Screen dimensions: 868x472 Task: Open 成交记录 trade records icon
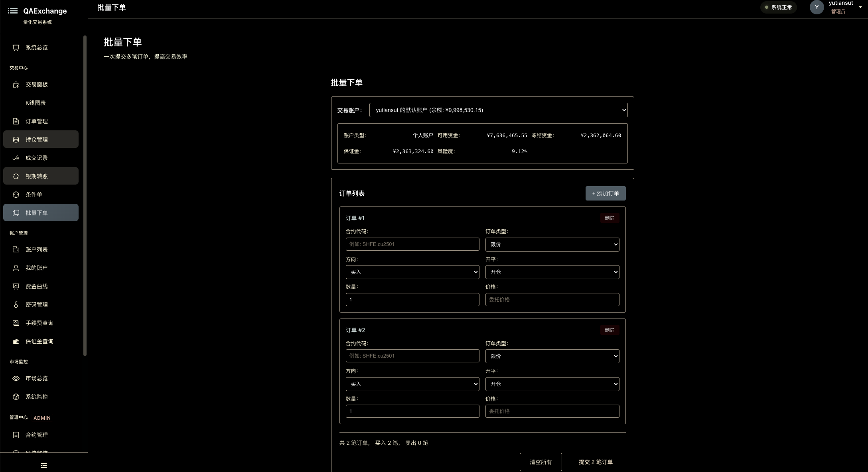pyautogui.click(x=16, y=158)
